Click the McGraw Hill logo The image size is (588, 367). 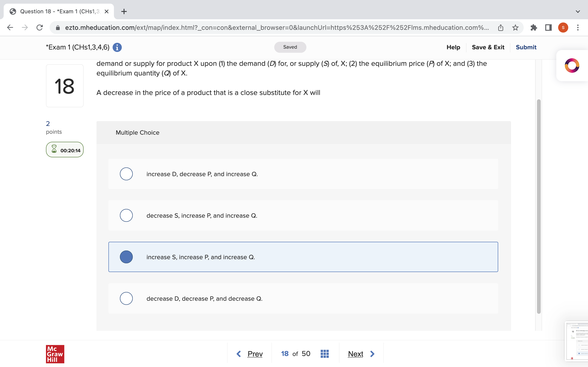click(55, 354)
